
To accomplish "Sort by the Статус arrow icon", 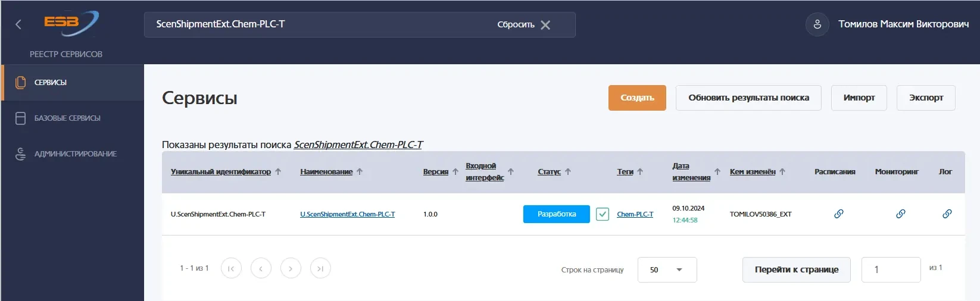I will [568, 171].
